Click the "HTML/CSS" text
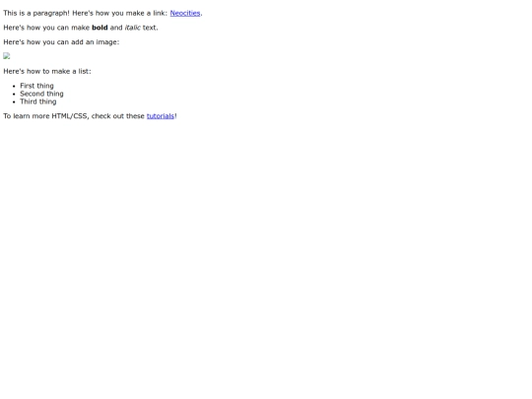The image size is (532, 399). coord(69,116)
